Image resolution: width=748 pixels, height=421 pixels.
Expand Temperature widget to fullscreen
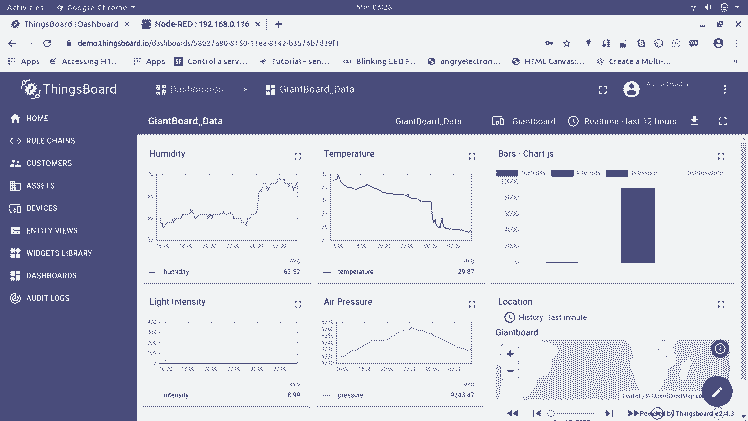click(x=472, y=156)
